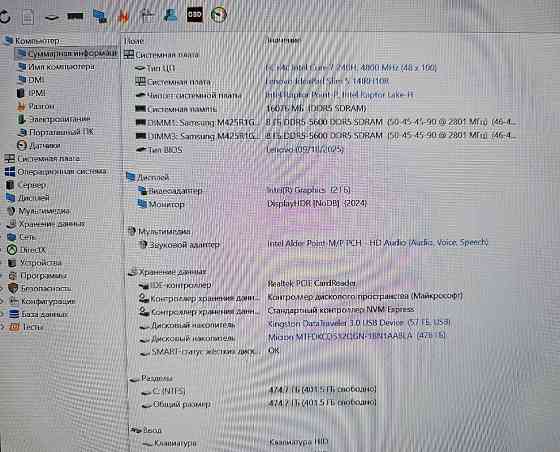The image size is (560, 452).
Task: Open the Lenovo IdeaPad Slim 5 link
Action: [x=328, y=81]
